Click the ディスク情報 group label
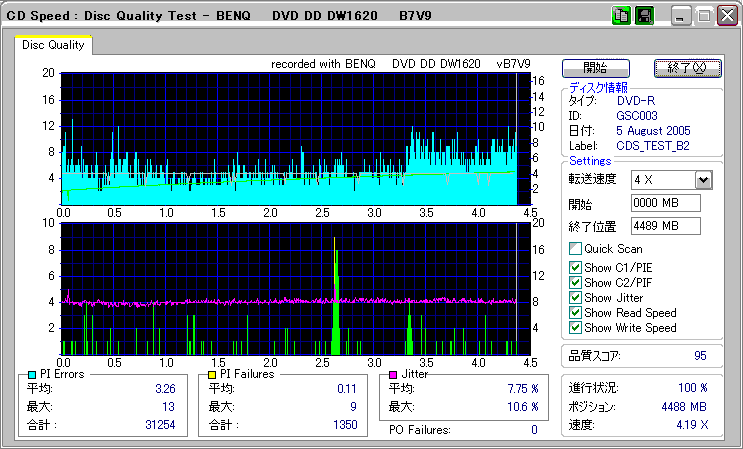Viewport: 743px width, 449px height. 598,87
